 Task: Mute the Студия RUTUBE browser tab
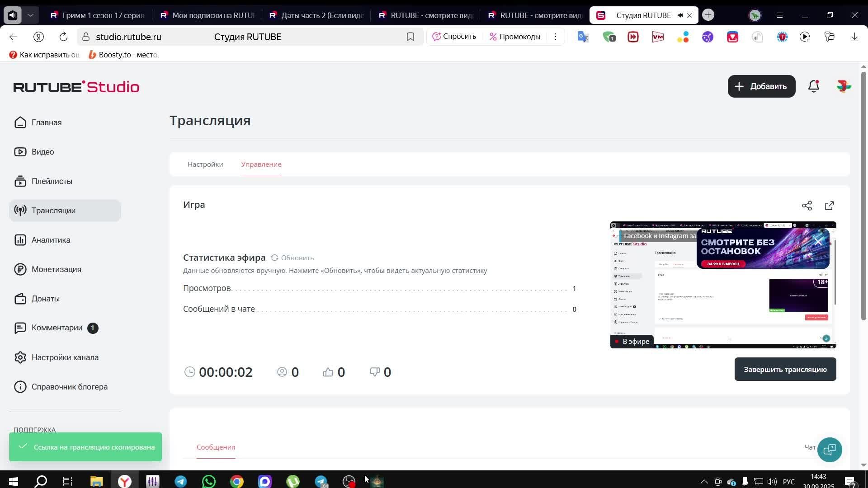tap(680, 15)
